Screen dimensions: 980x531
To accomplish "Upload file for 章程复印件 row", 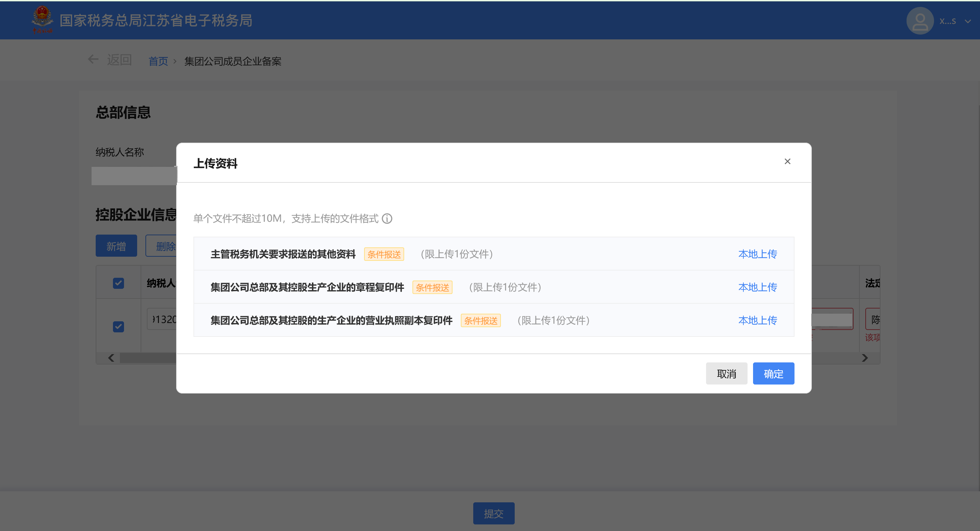I will click(x=757, y=287).
